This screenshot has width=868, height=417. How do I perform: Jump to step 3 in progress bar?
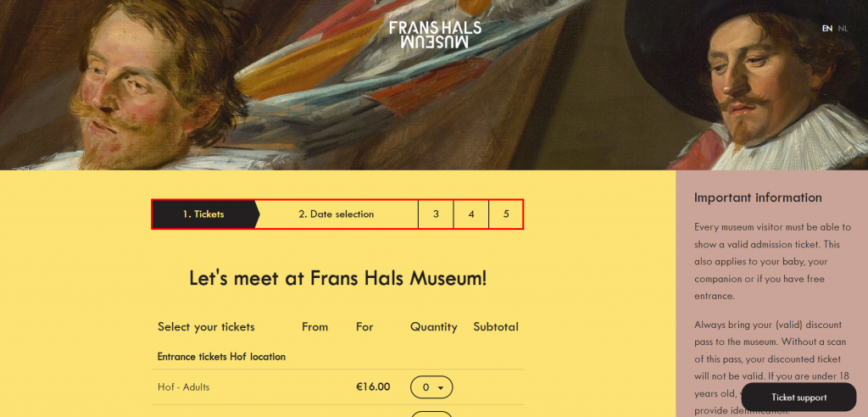[x=436, y=214]
